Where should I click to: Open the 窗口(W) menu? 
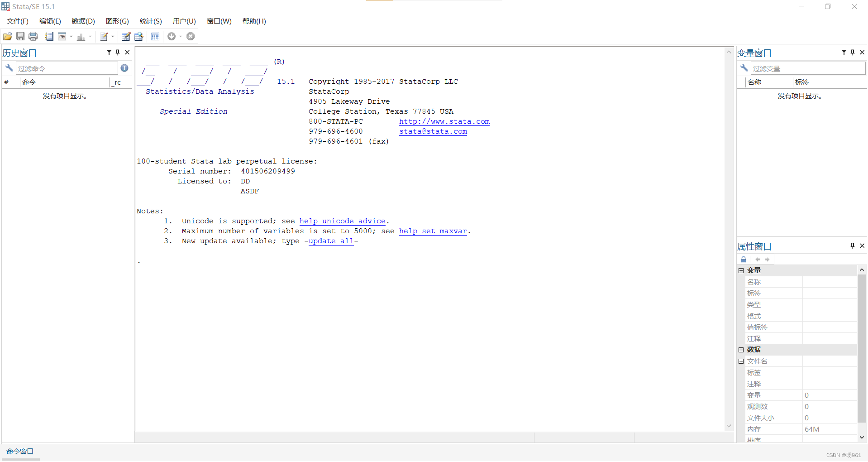pyautogui.click(x=219, y=21)
